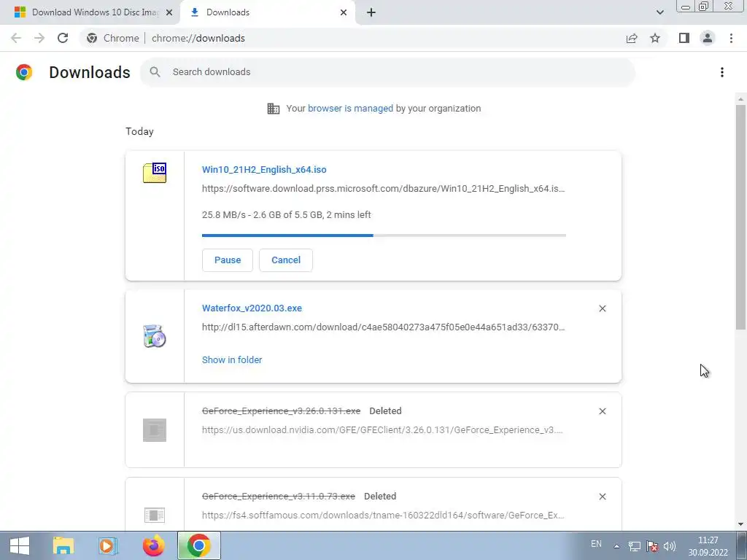Screen dimensions: 747x560
Task: Click the Waterfox installer file icon
Action: 155,335
